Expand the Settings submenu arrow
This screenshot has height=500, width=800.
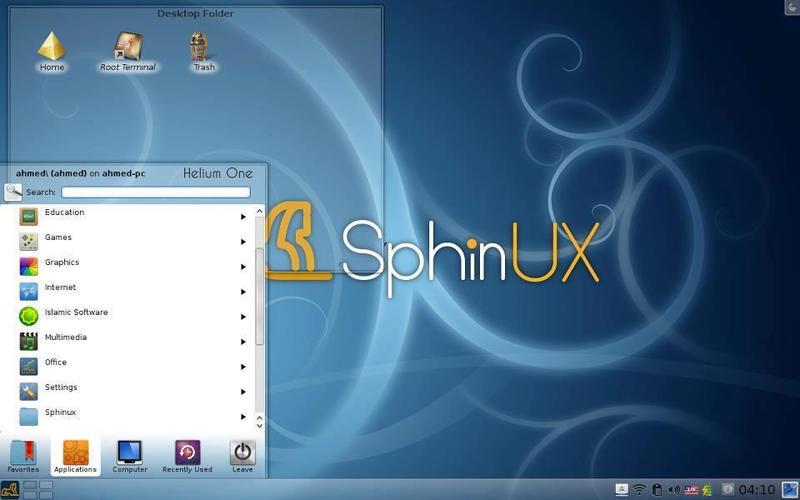click(243, 392)
